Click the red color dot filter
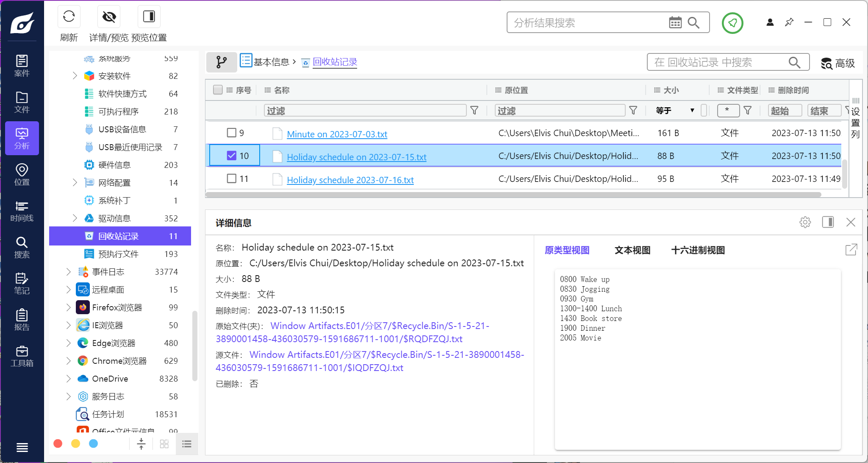Viewport: 868px width, 463px height. pos(58,443)
